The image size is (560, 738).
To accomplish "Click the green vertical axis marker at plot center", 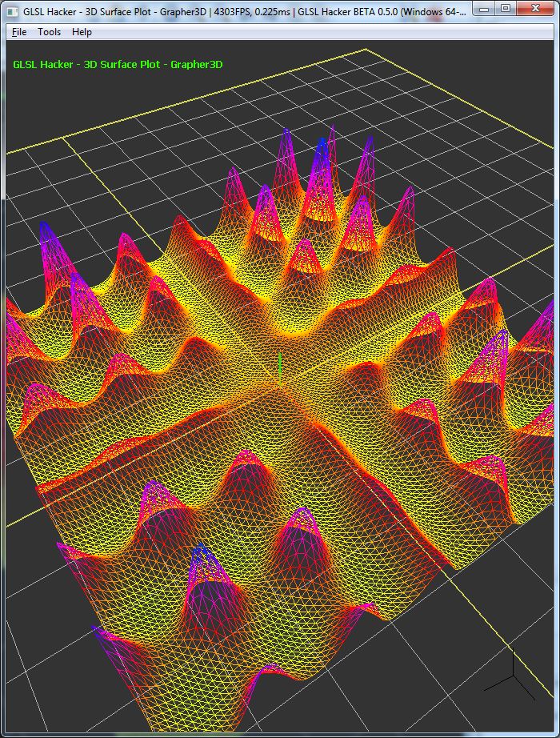I will tap(280, 370).
